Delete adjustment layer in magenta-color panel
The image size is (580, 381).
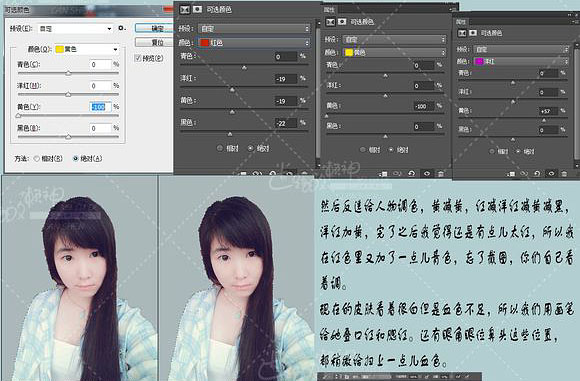564,173
